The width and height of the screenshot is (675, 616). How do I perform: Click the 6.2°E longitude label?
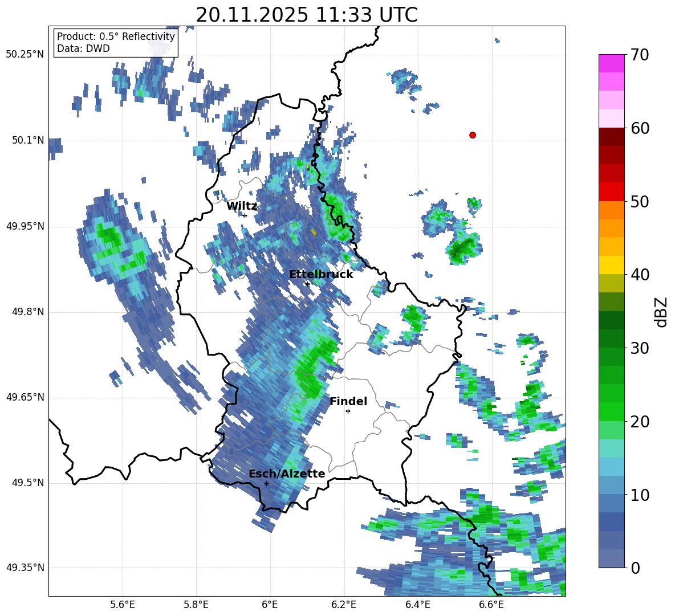[344, 605]
